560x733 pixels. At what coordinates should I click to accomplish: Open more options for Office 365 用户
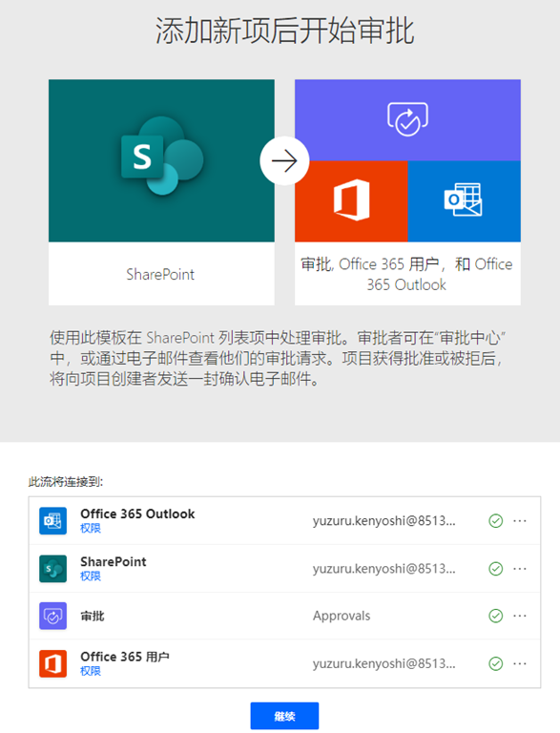coord(520,664)
